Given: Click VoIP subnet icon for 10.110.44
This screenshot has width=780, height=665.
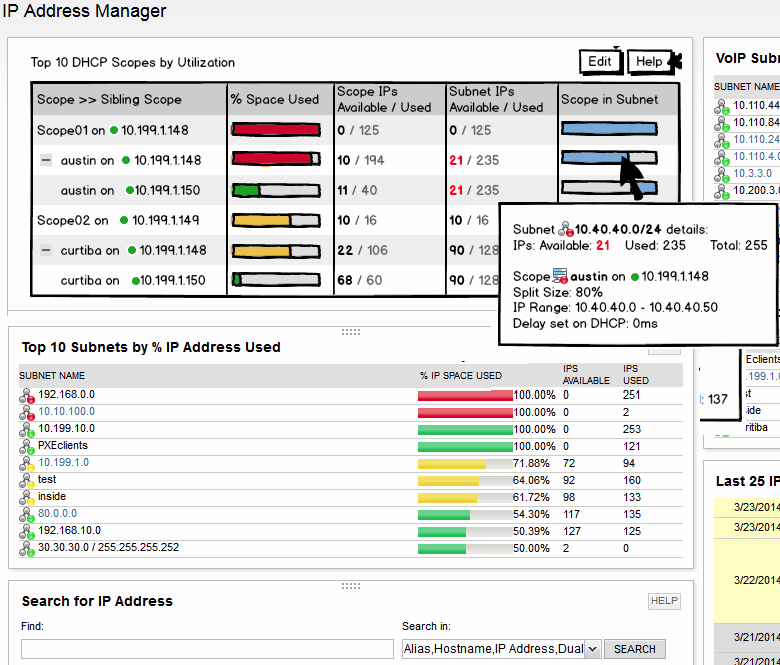Looking at the screenshot, I should pos(722,107).
